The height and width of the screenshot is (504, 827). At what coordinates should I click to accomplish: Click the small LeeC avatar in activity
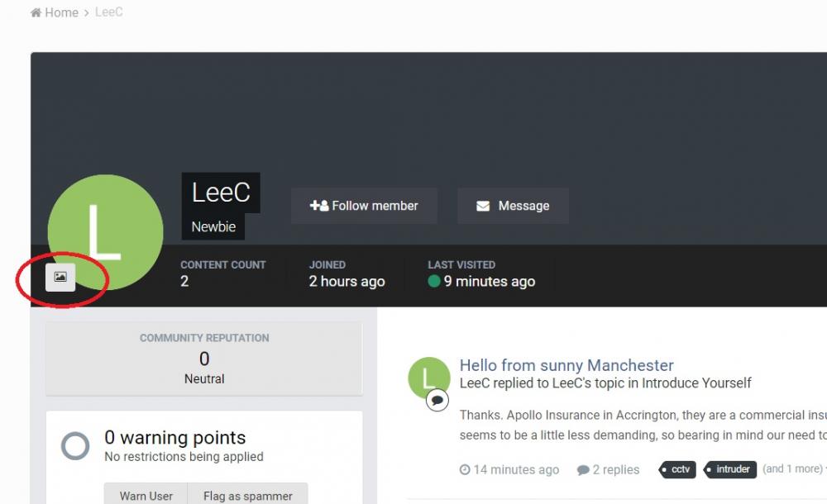point(428,377)
